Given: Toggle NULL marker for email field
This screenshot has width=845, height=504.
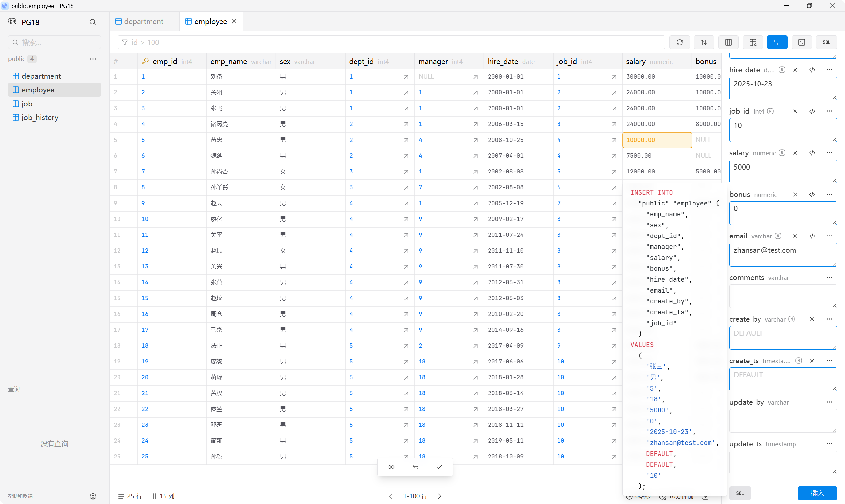Looking at the screenshot, I should (x=778, y=236).
